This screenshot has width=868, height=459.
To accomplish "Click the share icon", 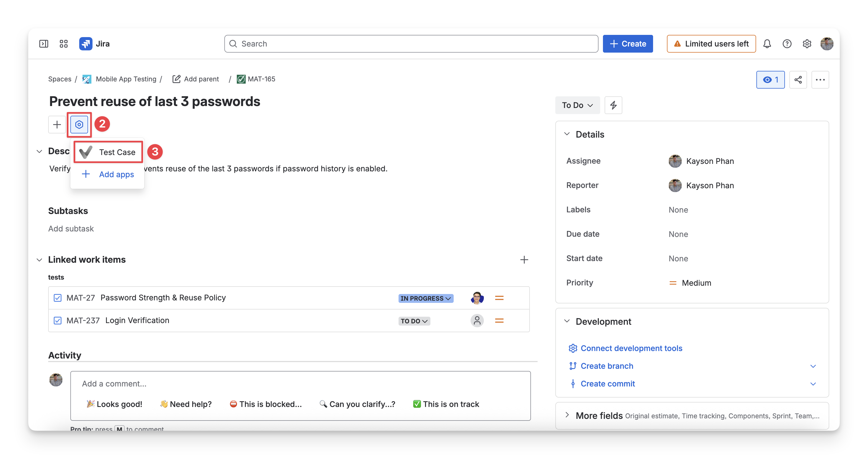I will [798, 80].
